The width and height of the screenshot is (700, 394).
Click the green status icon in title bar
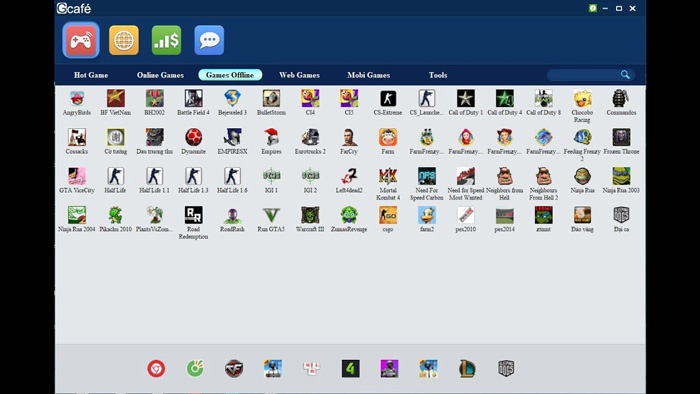tap(592, 8)
